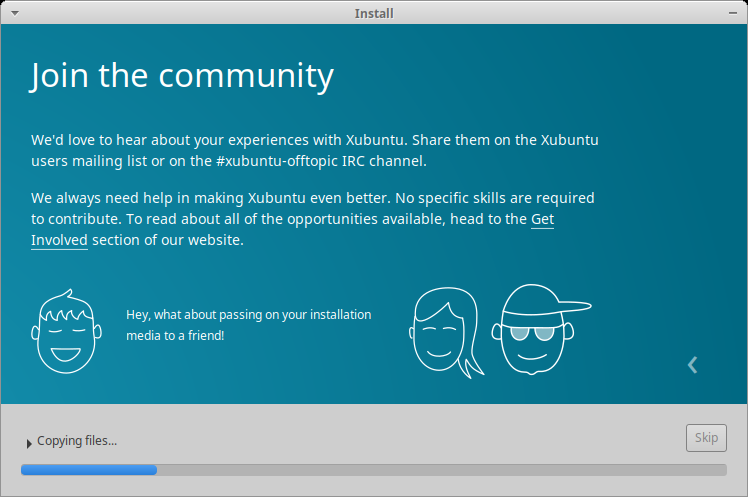Image resolution: width=748 pixels, height=497 pixels.
Task: Click the installation progress bar
Action: pyautogui.click(x=374, y=470)
